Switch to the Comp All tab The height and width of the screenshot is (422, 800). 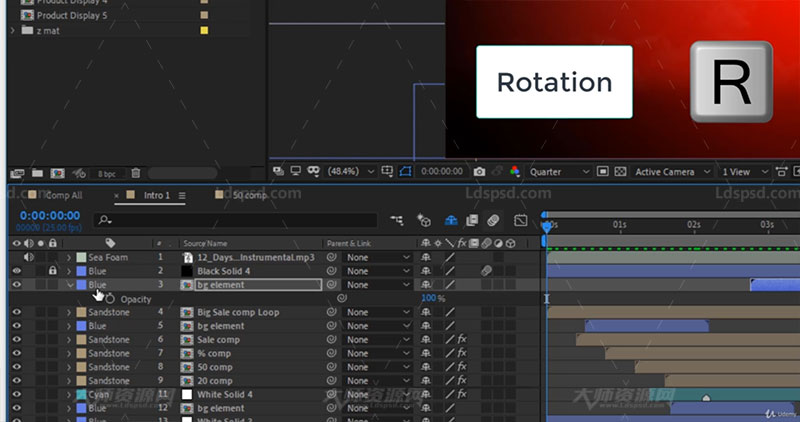tap(64, 195)
